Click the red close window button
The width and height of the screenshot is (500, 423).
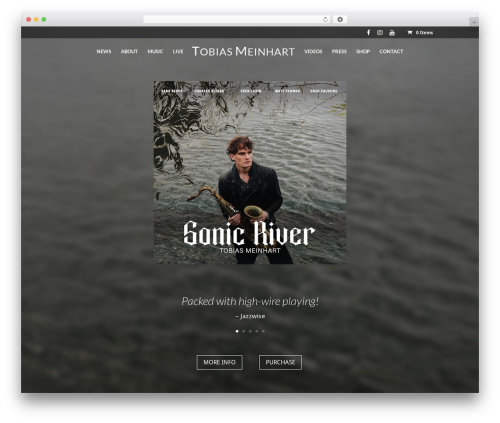[x=29, y=19]
